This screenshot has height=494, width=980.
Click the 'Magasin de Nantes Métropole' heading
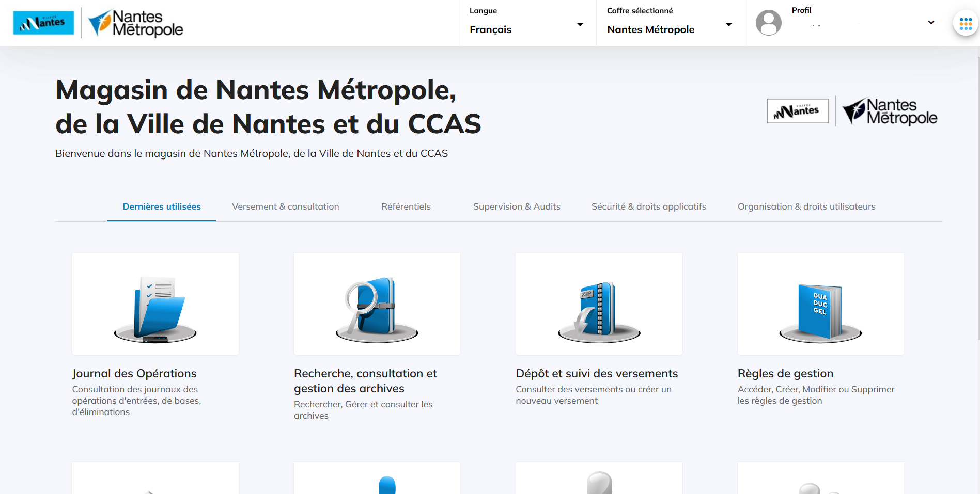click(268, 107)
